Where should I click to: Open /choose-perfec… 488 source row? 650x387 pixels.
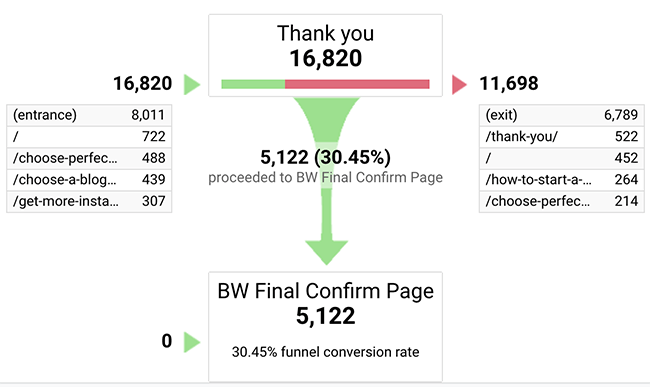point(89,158)
